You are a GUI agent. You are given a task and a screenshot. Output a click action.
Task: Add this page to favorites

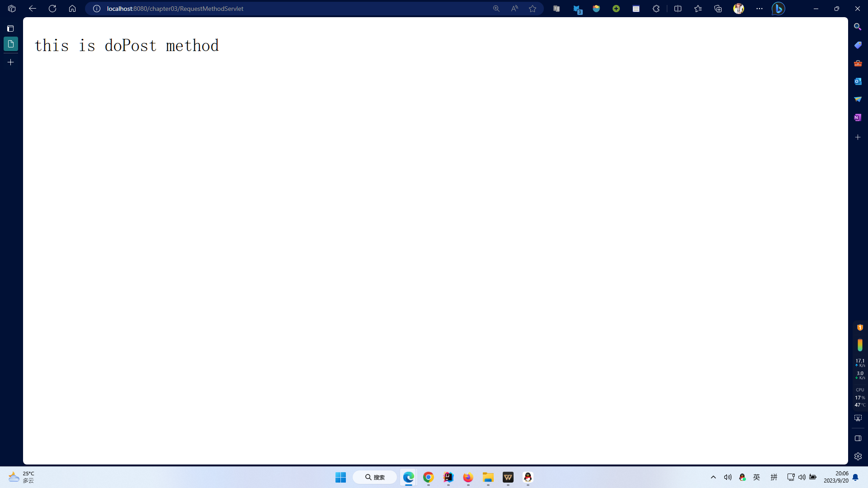click(533, 9)
